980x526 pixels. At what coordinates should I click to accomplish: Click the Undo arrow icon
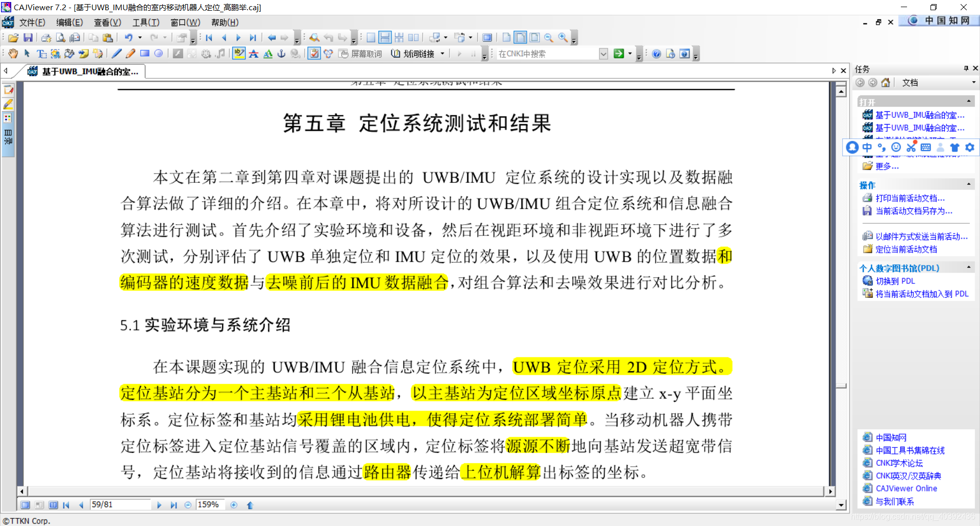click(x=129, y=38)
